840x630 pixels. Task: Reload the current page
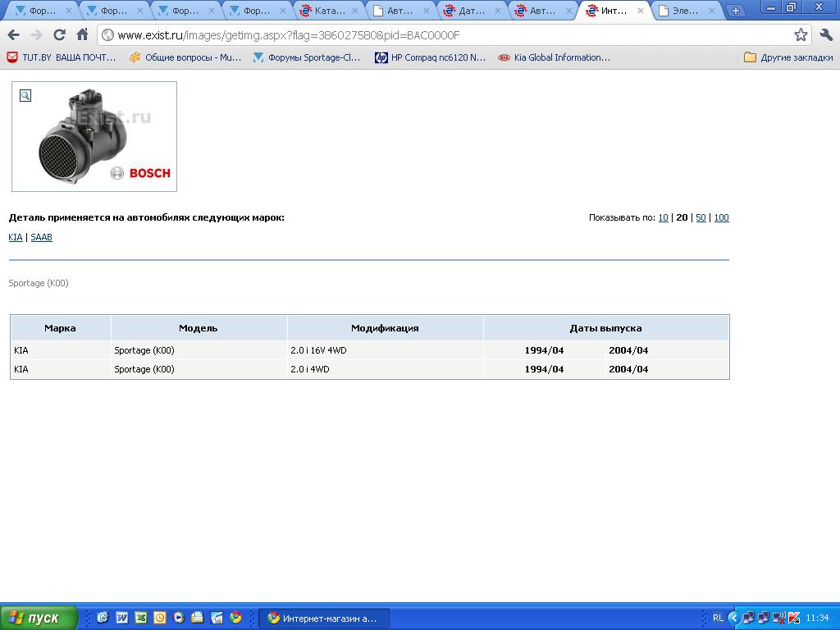click(59, 34)
